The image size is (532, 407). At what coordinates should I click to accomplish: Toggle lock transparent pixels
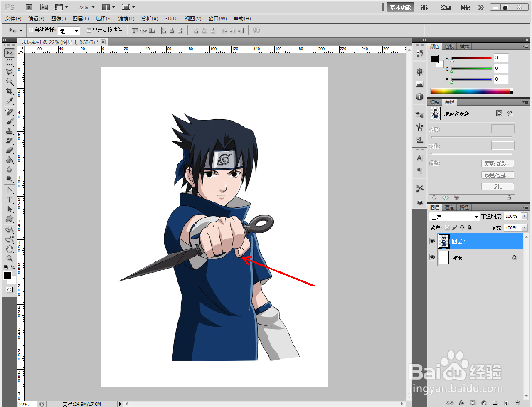[x=447, y=227]
